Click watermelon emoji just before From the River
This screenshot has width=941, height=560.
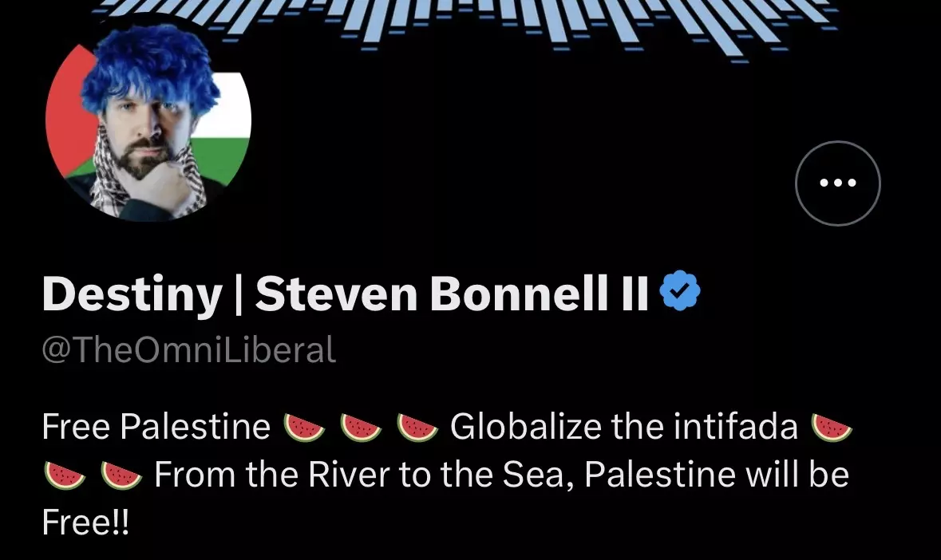pyautogui.click(x=121, y=475)
